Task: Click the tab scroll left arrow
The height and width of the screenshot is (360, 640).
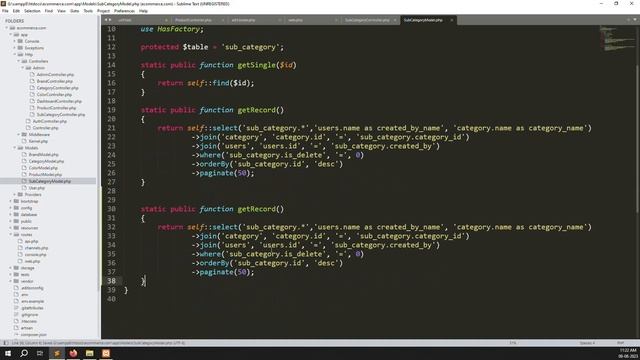Action: coord(106,20)
